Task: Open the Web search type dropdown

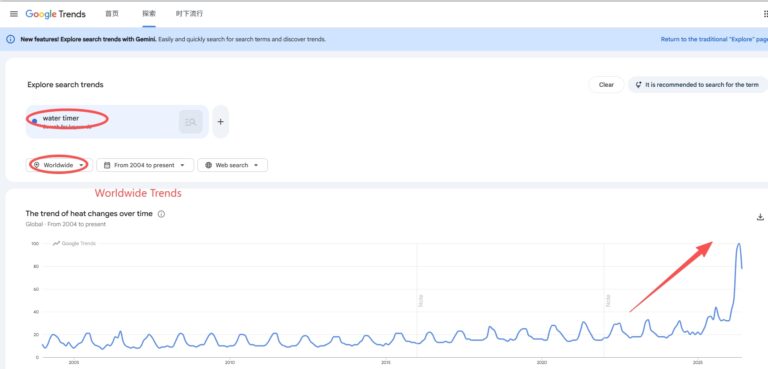Action: [233, 165]
